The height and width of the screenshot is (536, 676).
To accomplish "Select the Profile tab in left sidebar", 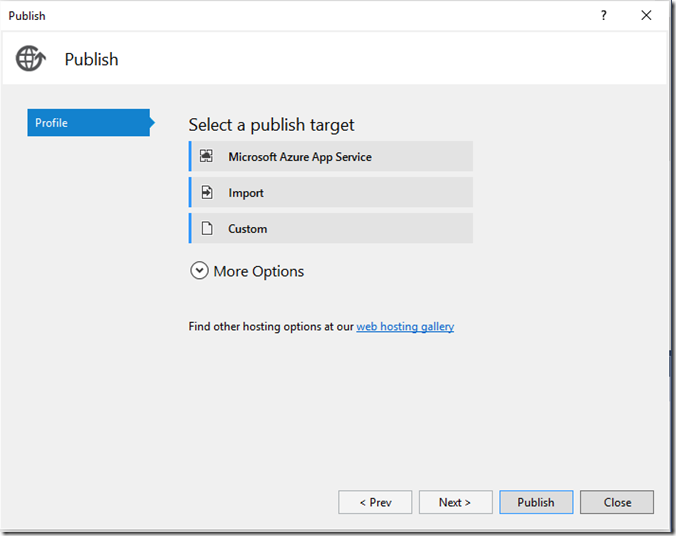I will (x=88, y=123).
